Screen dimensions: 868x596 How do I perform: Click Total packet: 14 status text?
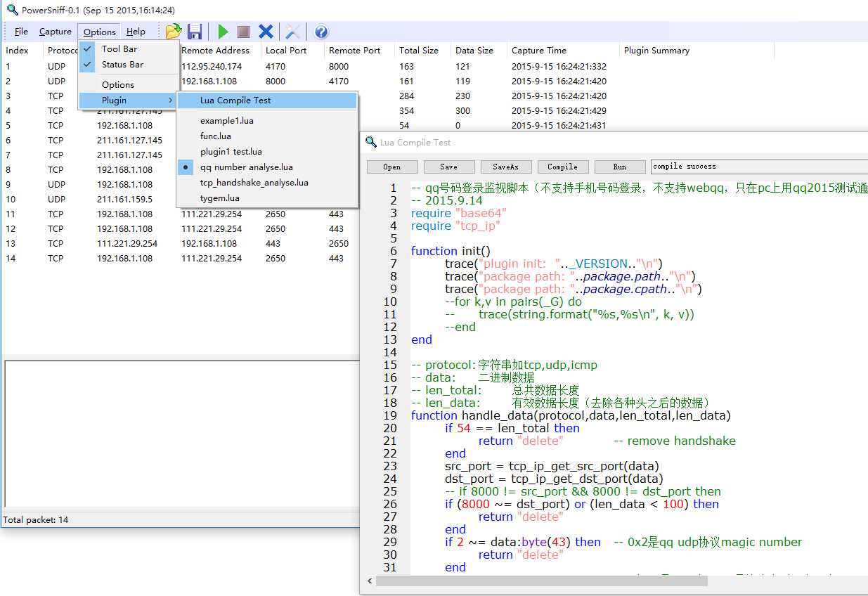(x=36, y=520)
